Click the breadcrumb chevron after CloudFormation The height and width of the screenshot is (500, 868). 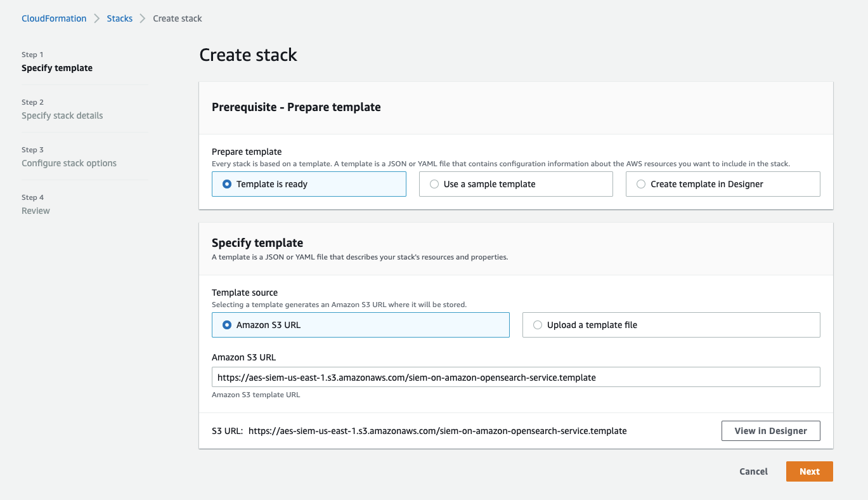click(x=97, y=18)
